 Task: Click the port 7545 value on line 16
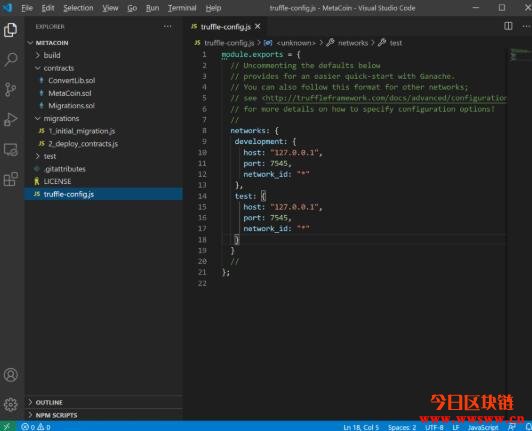279,218
